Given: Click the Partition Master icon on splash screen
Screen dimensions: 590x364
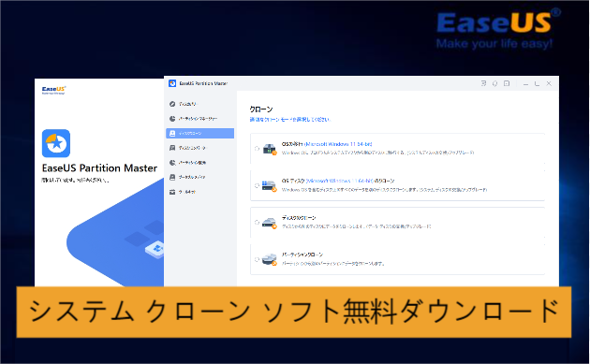Looking at the screenshot, I should tap(56, 143).
